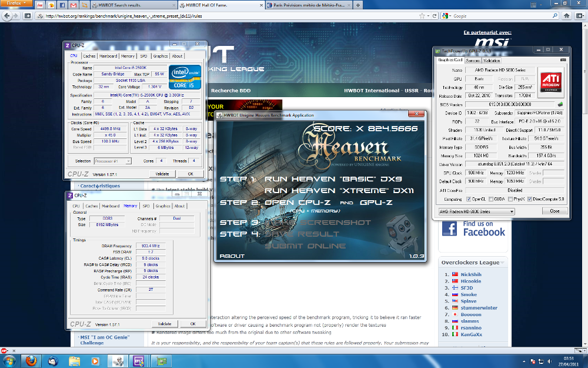Viewport: 588px width, 368px height.
Task: Select the About tab in lower CPU-Z window
Action: (x=179, y=206)
